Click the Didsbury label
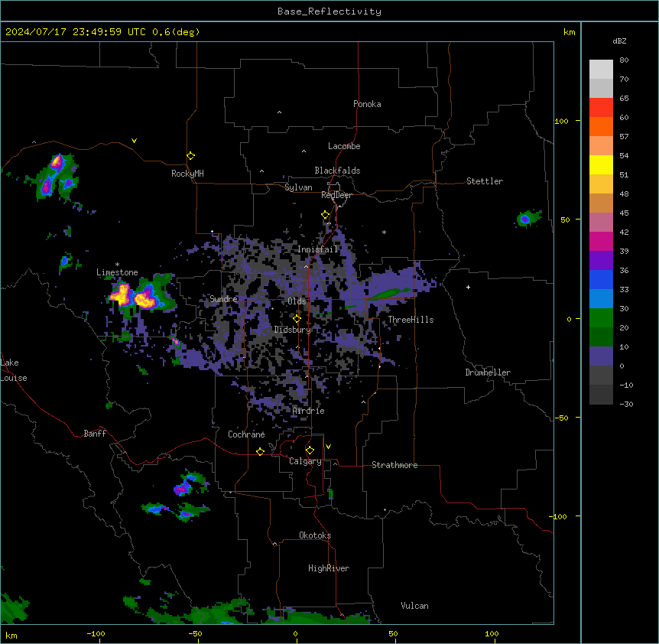The width and height of the screenshot is (659, 644). click(x=293, y=330)
